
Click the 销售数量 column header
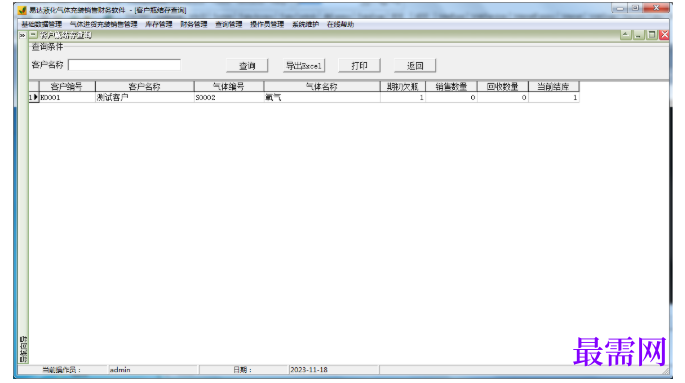[x=451, y=86]
